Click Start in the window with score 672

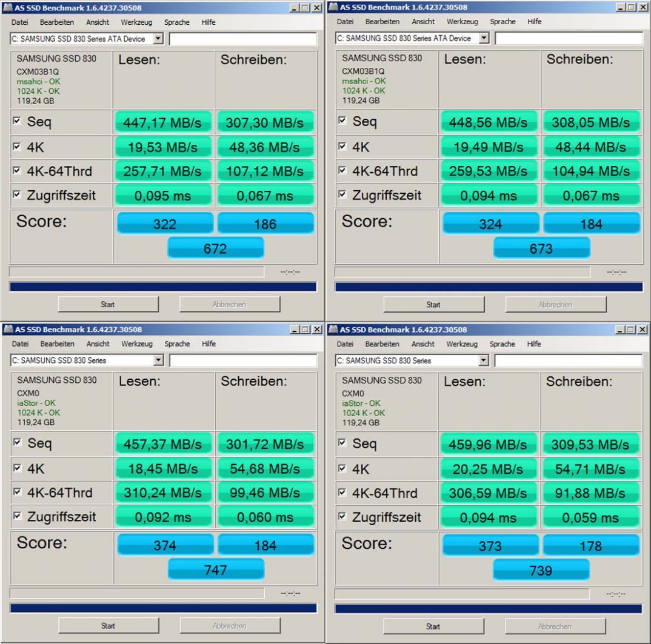(x=109, y=304)
